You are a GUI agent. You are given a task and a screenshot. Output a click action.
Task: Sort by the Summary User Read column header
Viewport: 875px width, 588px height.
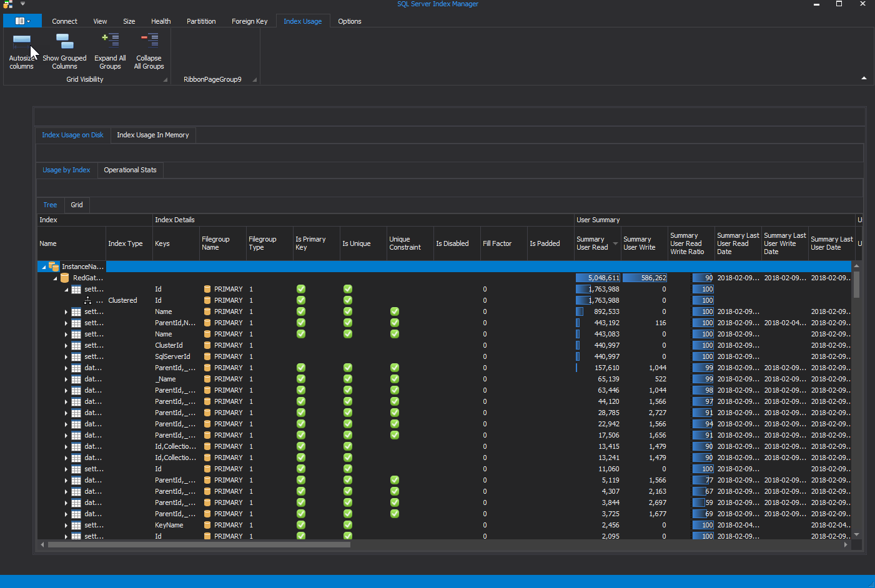pos(597,243)
